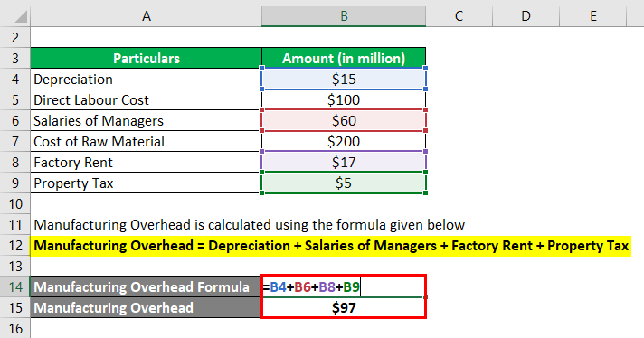Select row 10 header

(x=15, y=204)
